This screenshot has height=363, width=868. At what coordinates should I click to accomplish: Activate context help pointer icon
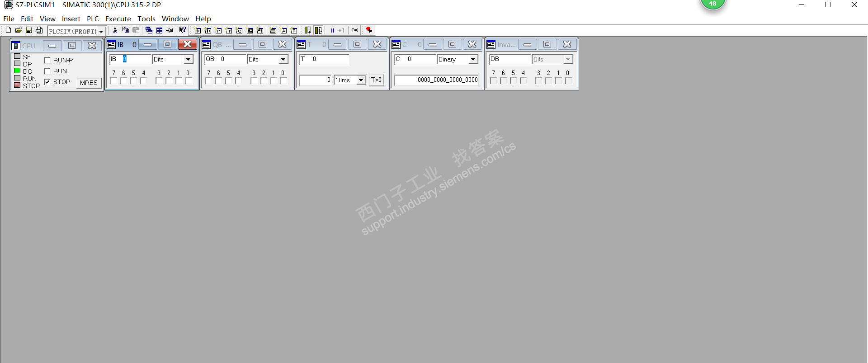pyautogui.click(x=182, y=30)
